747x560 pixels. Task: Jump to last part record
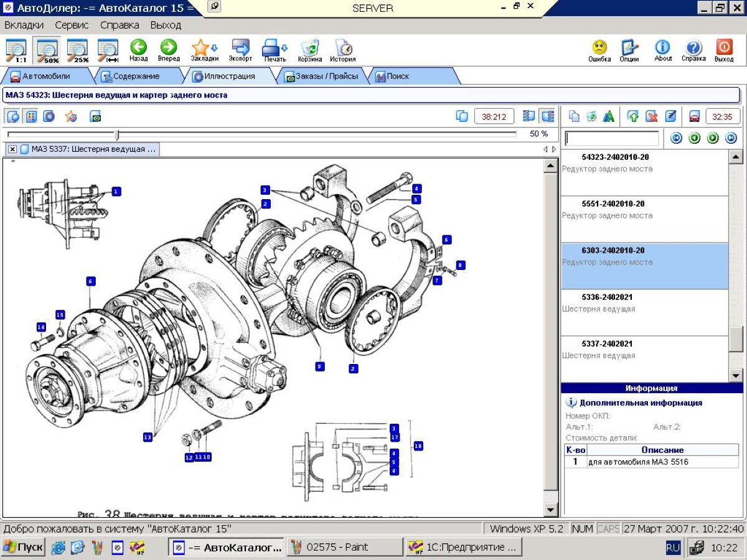pos(731,138)
